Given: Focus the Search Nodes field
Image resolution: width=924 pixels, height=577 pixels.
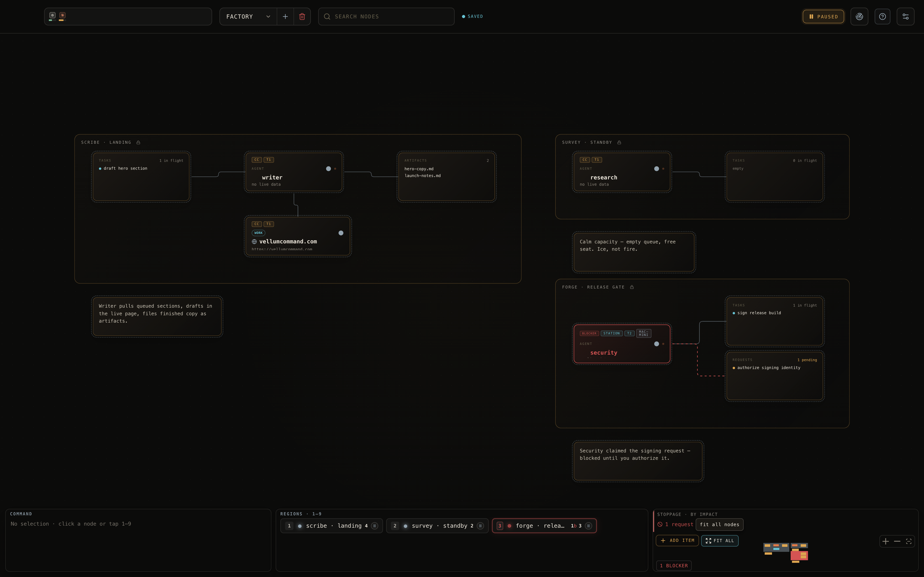Looking at the screenshot, I should coord(386,17).
